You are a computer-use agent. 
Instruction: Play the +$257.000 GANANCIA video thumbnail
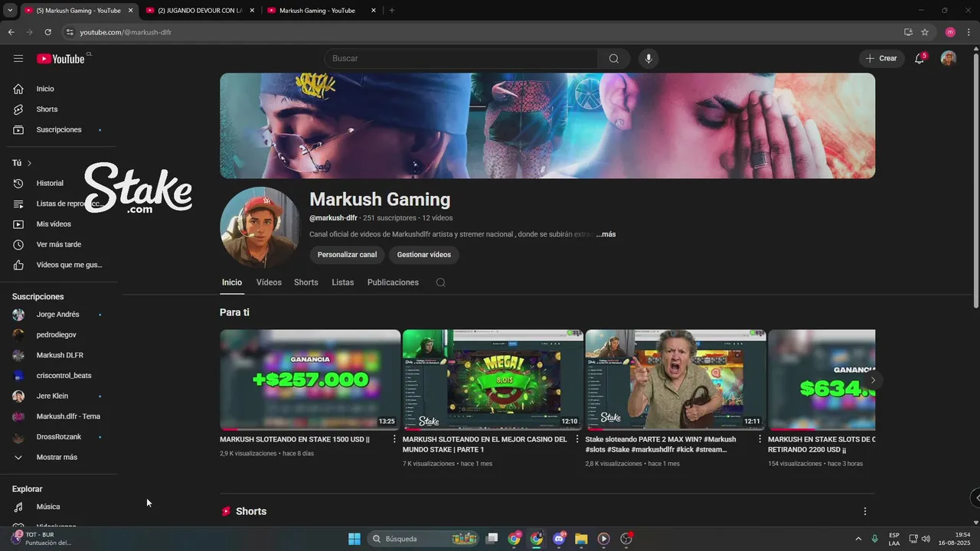tap(310, 380)
